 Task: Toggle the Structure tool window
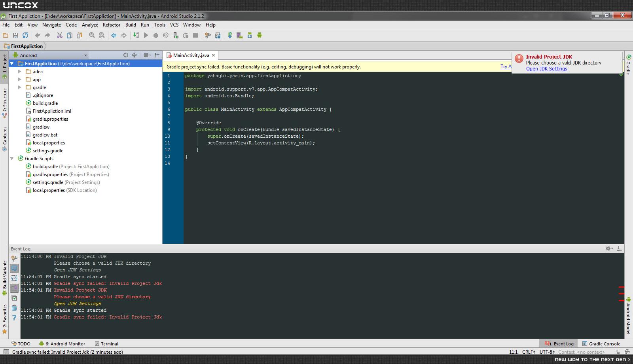(x=4, y=103)
